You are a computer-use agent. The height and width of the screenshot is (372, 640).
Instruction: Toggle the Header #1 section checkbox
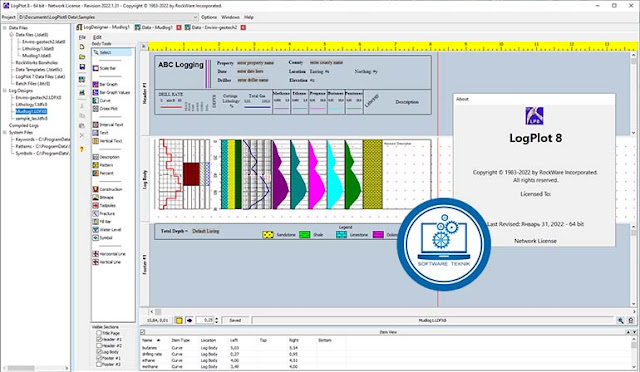99,339
